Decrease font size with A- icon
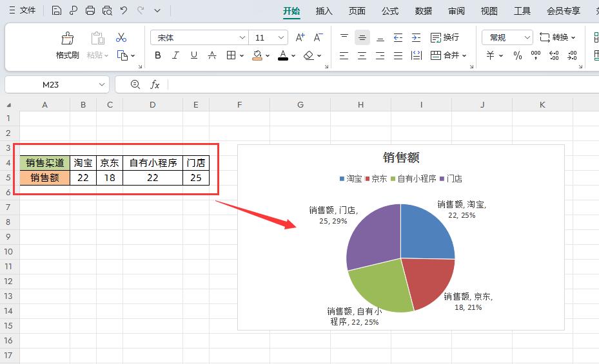The width and height of the screenshot is (599, 364). (318, 37)
